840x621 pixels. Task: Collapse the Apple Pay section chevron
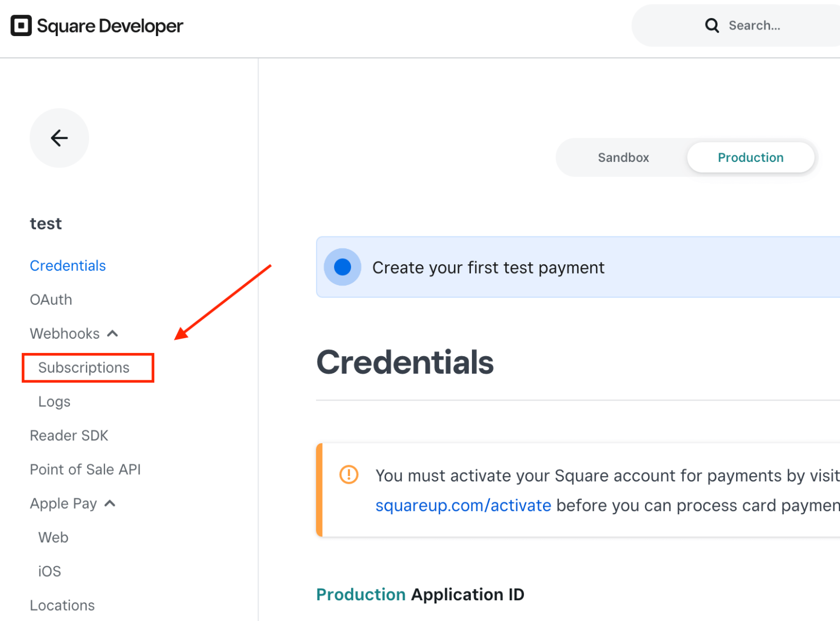110,503
